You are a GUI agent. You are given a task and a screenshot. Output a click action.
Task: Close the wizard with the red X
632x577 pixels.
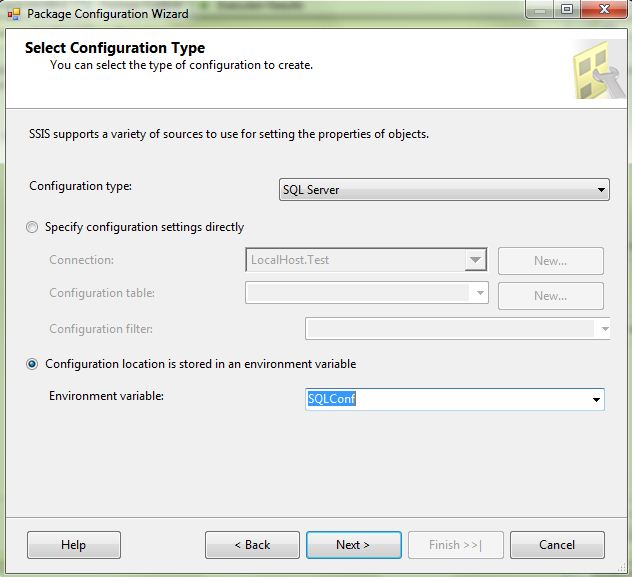pos(603,11)
